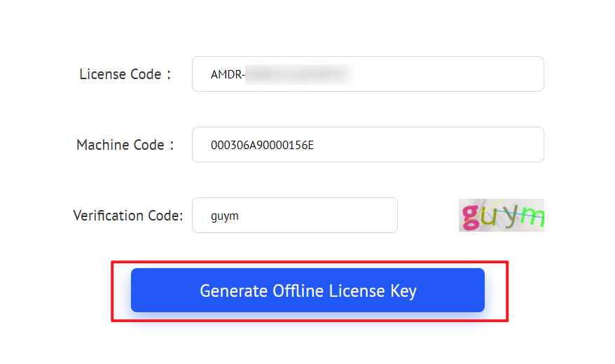This screenshot has width=615, height=364.
Task: Place cursor on the "AMDR-" prefix text
Action: 228,75
